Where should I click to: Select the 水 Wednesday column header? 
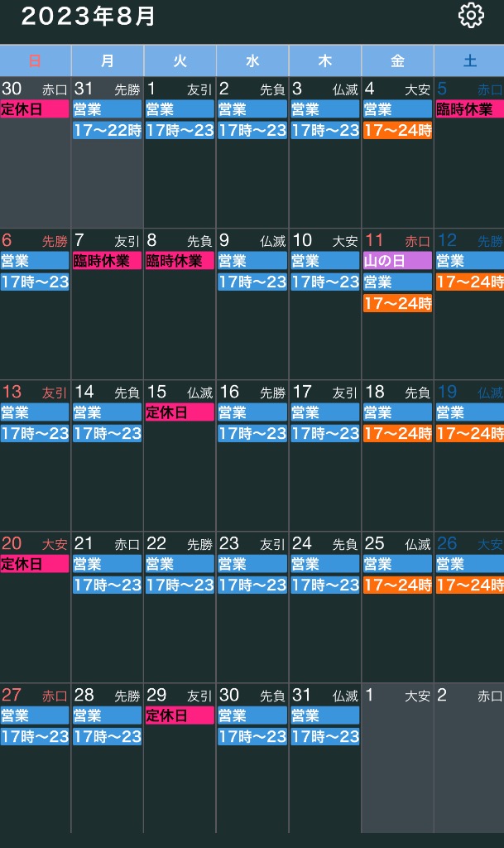pyautogui.click(x=252, y=60)
